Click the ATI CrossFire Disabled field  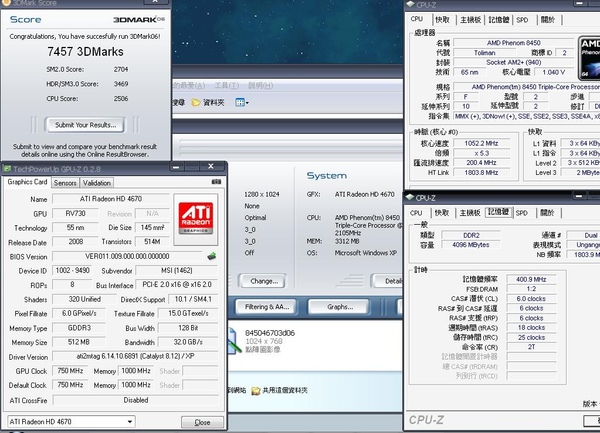click(135, 400)
